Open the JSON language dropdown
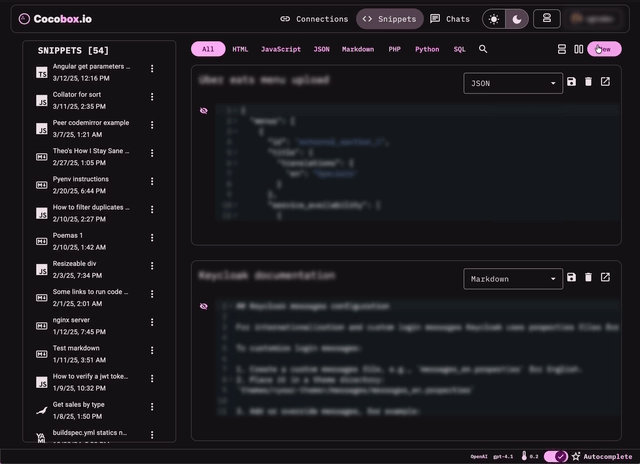 513,83
